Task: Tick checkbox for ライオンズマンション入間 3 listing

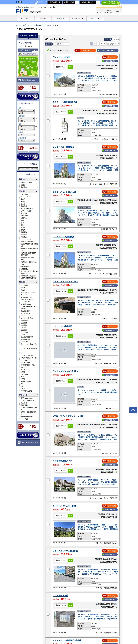Action: 48,300
